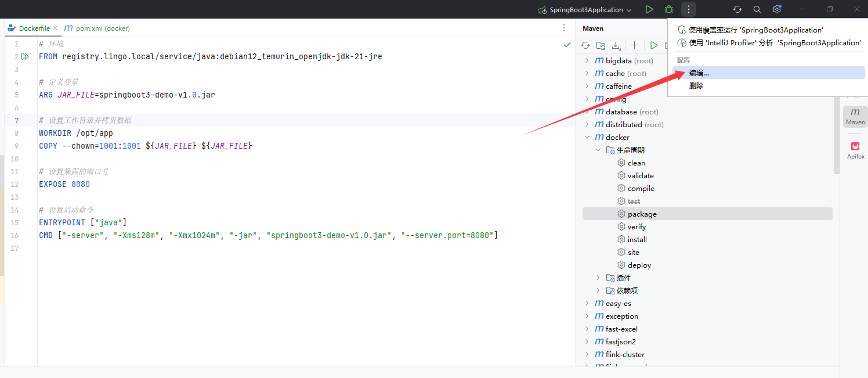The image size is (868, 378).
Task: Switch to the pom.xml (docker) tab
Action: coord(97,28)
